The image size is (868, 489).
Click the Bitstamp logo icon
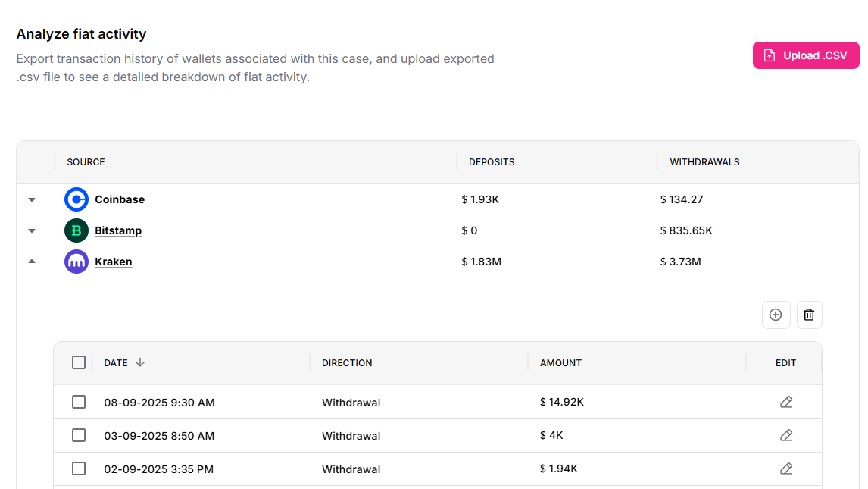pyautogui.click(x=76, y=230)
